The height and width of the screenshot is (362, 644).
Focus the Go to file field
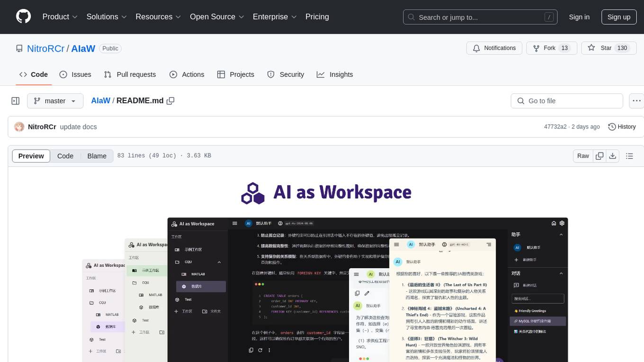567,101
